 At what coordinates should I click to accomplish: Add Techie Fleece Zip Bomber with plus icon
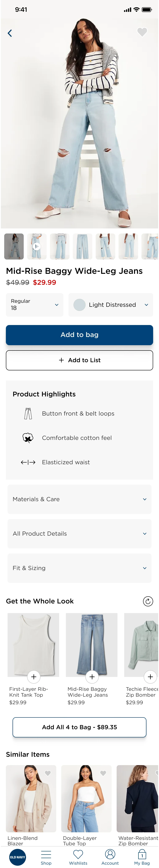click(x=150, y=676)
